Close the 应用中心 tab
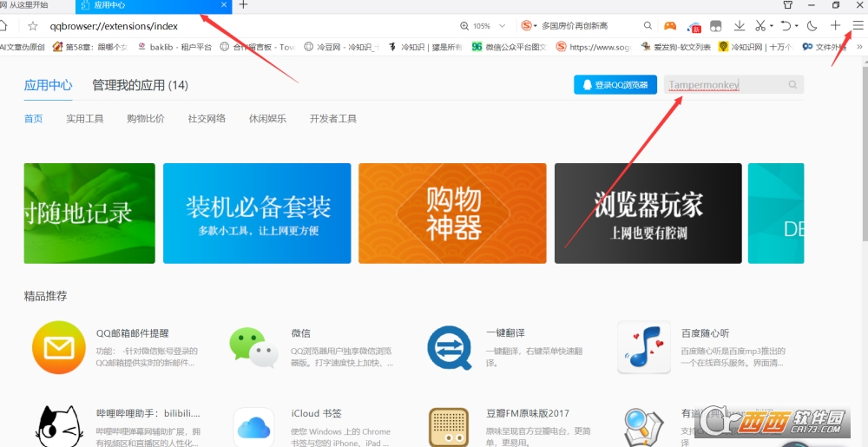This screenshot has width=868, height=447. [x=224, y=5]
